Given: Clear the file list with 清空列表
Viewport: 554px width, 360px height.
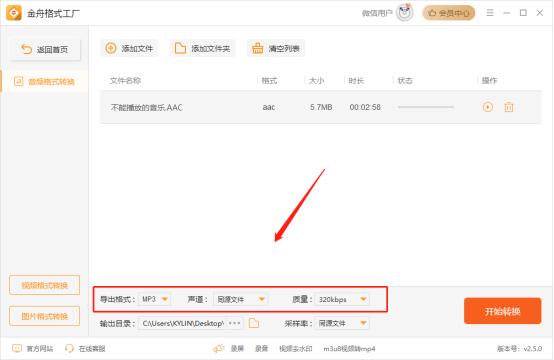Looking at the screenshot, I should coord(276,48).
